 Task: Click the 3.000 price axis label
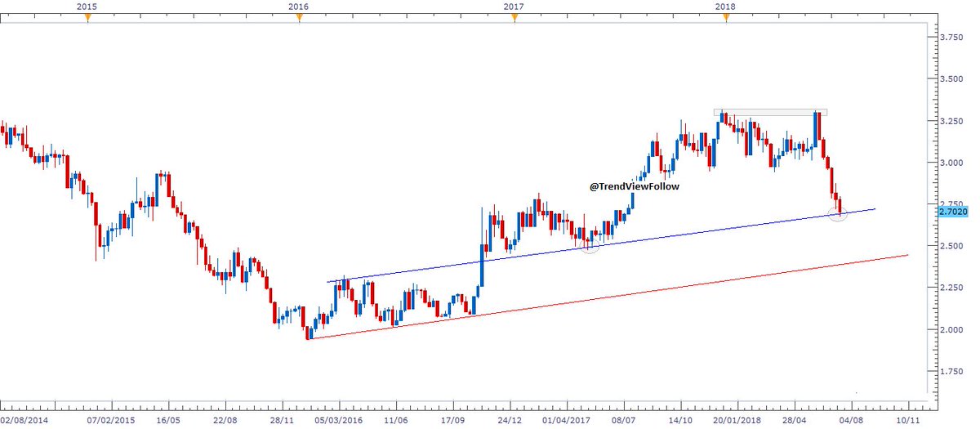953,163
